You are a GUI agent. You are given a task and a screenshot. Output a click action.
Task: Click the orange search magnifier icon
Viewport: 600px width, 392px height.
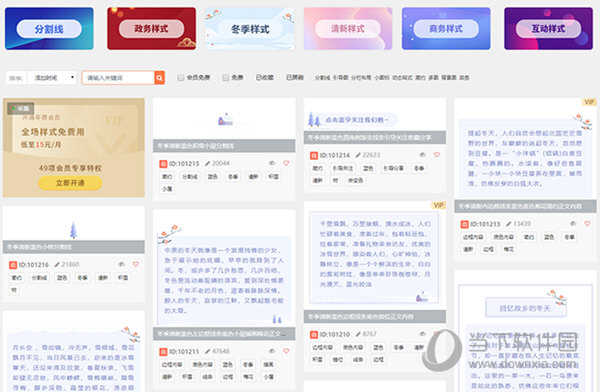point(160,78)
